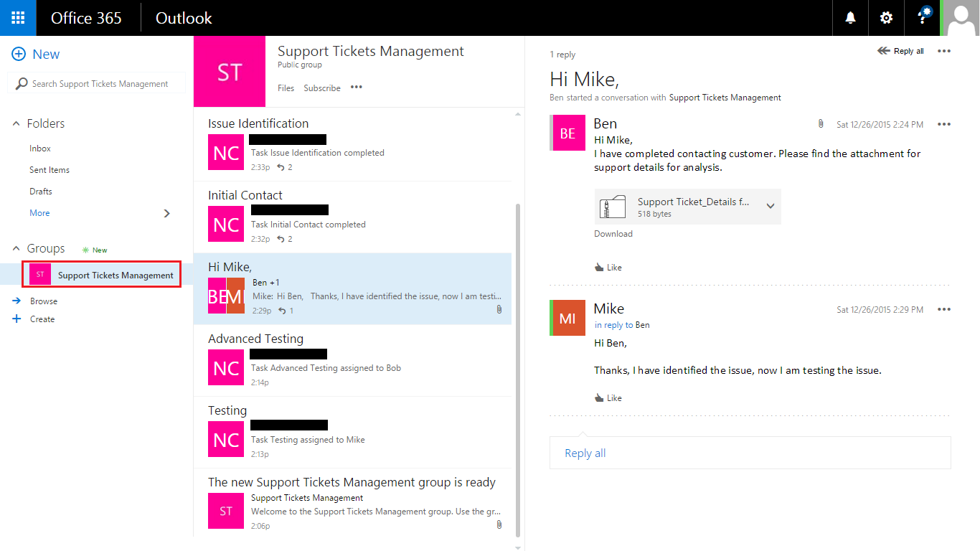980x551 pixels.
Task: Click the paperclip icon on Ben's message
Action: [x=821, y=124]
